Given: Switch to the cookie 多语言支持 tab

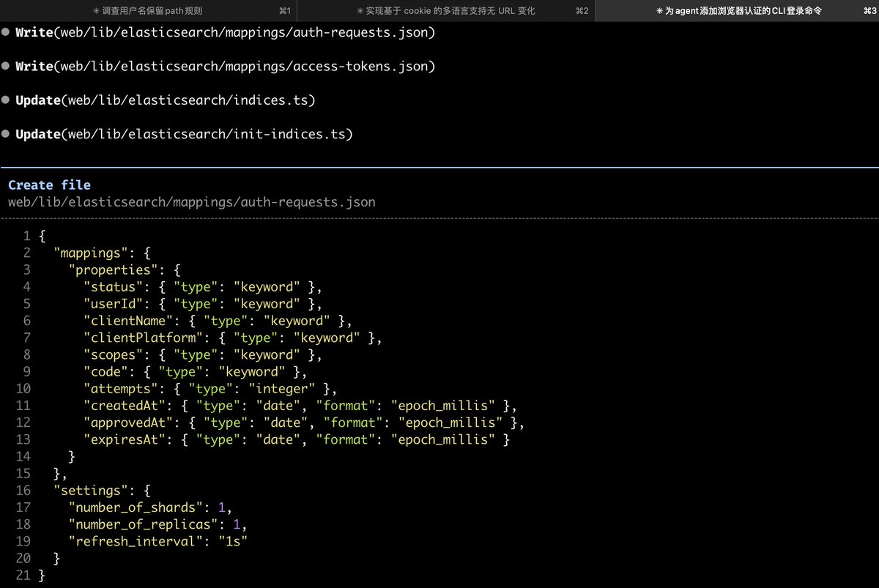Looking at the screenshot, I should click(x=445, y=11).
